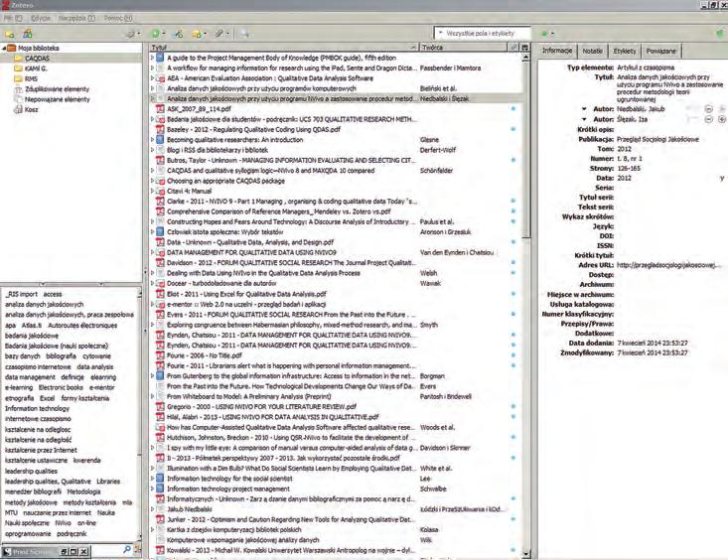Open the search mode dropdown in the search box
This screenshot has height=560, width=728.
441,34
